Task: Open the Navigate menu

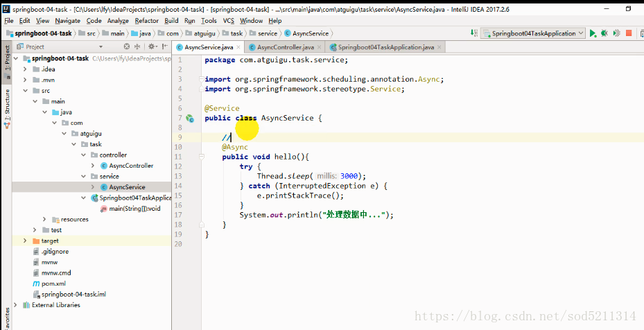Action: pyautogui.click(x=68, y=21)
